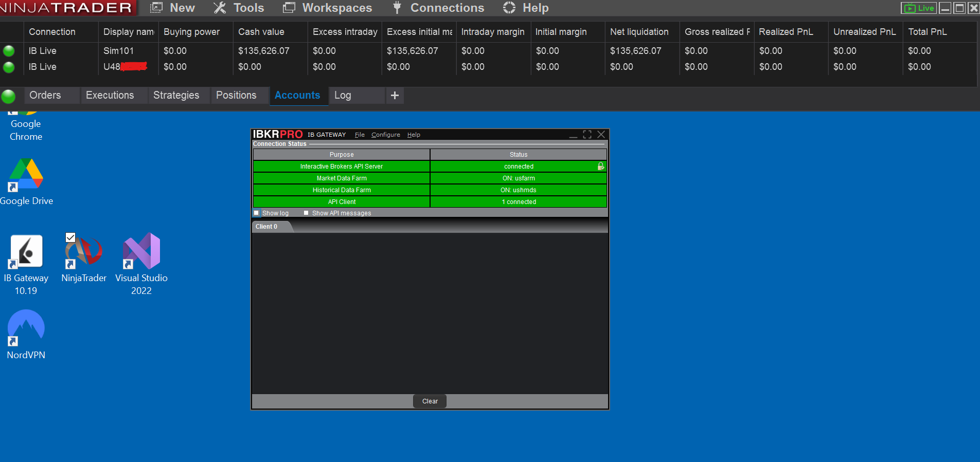Open NinjaTrader Help menu

(x=526, y=8)
